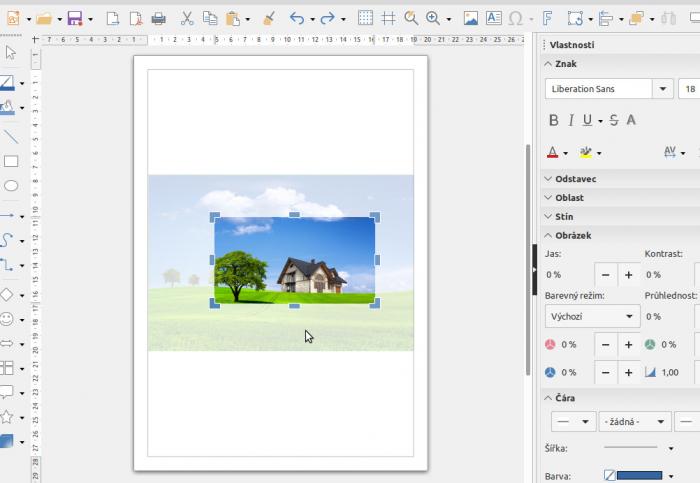Select block arrows tool
The width and height of the screenshot is (700, 483).
(6, 343)
